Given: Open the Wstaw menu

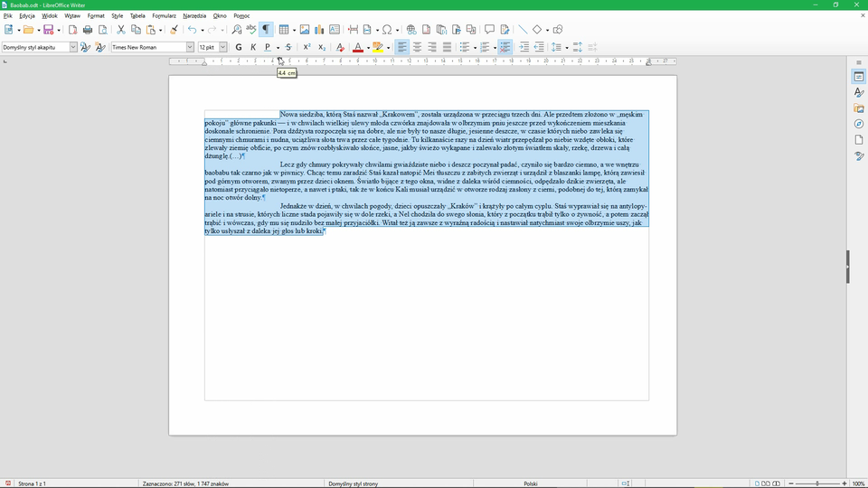Looking at the screenshot, I should click(72, 15).
